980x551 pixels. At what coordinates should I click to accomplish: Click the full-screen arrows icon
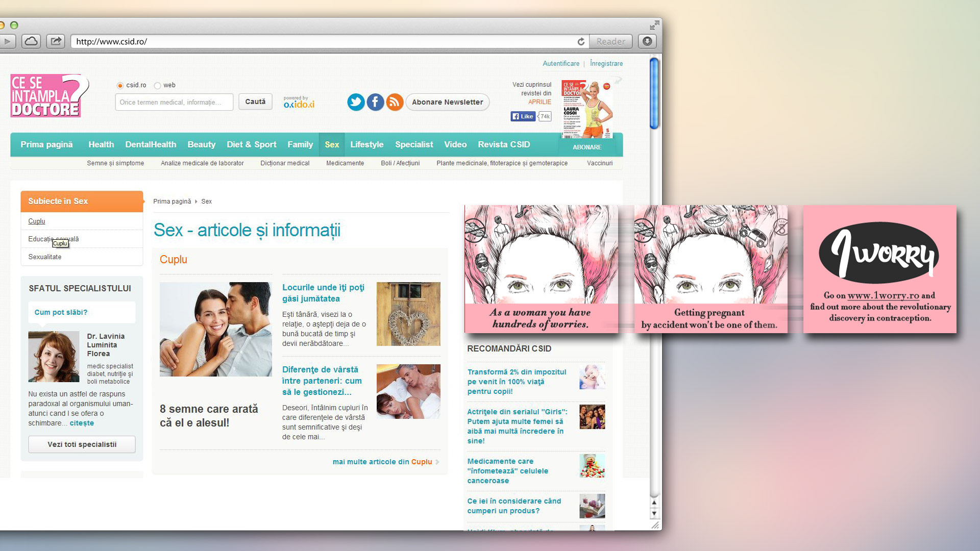[x=654, y=25]
